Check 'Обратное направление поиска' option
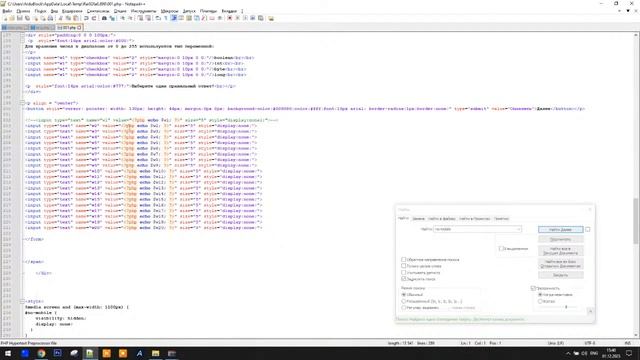This screenshot has width=640, height=360. pos(404,260)
